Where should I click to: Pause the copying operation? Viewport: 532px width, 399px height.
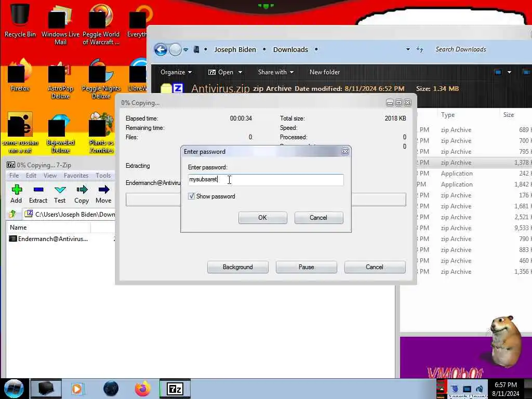tap(307, 267)
